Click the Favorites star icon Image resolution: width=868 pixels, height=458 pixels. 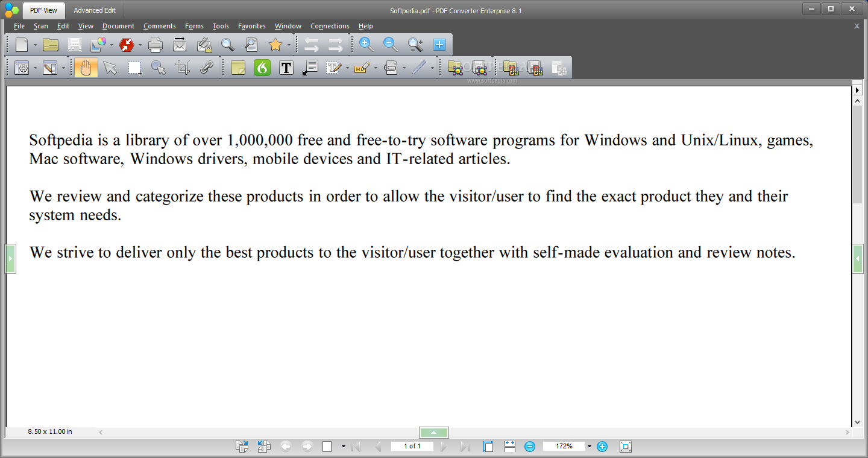coord(275,44)
